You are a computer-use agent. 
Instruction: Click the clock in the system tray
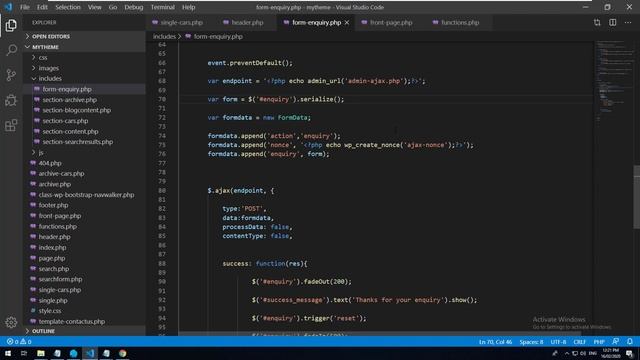pos(610,353)
